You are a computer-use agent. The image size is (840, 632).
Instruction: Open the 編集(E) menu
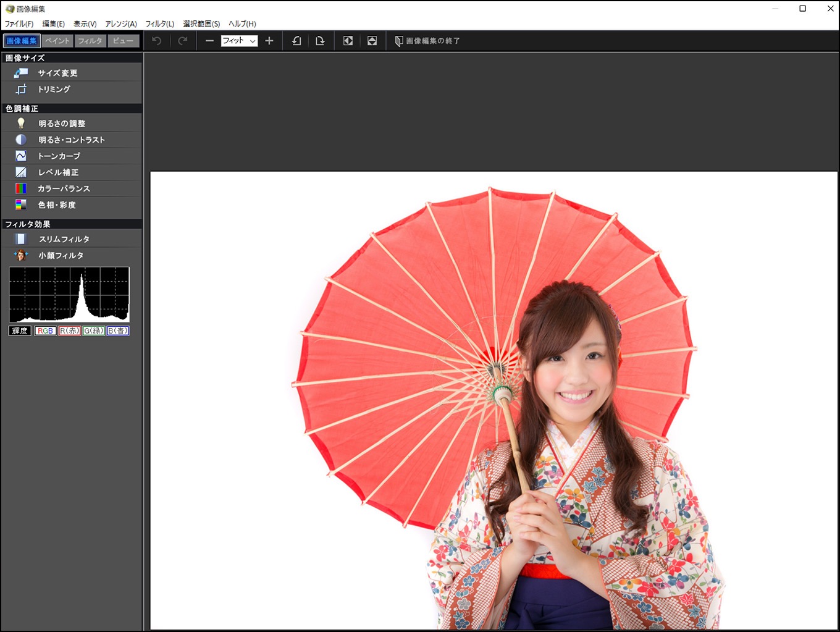[x=53, y=24]
